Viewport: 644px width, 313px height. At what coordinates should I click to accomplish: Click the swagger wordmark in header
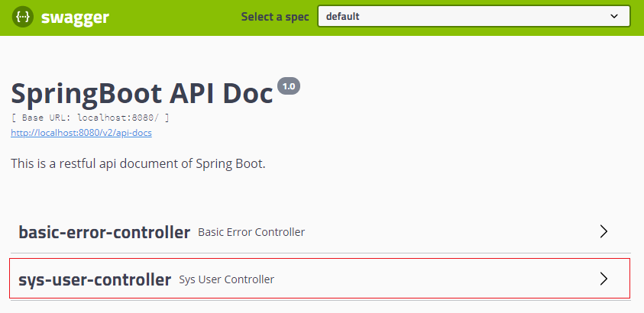tap(75, 18)
